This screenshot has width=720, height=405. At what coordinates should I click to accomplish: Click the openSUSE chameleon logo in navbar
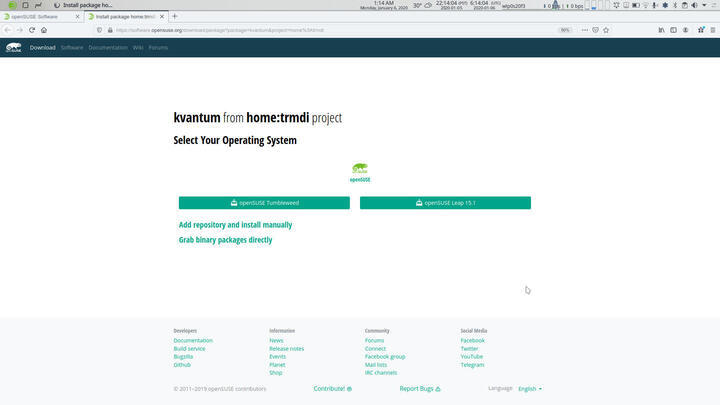[x=13, y=47]
